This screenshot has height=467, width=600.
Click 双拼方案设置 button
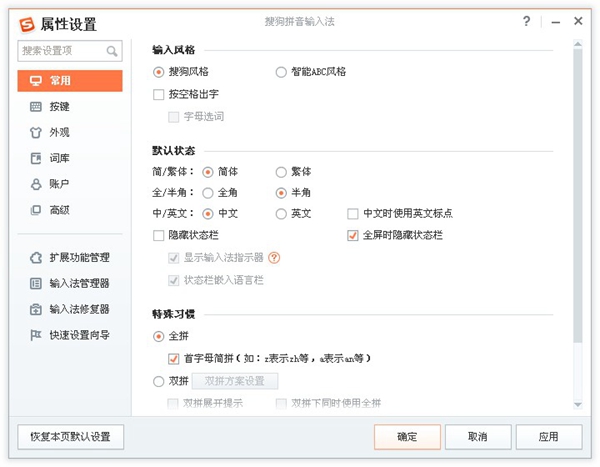click(x=235, y=381)
